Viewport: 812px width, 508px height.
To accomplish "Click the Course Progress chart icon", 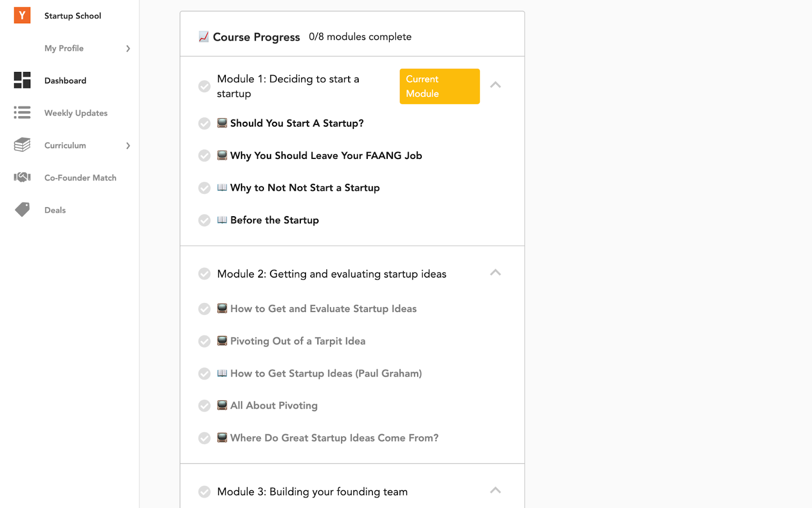I will (x=204, y=37).
